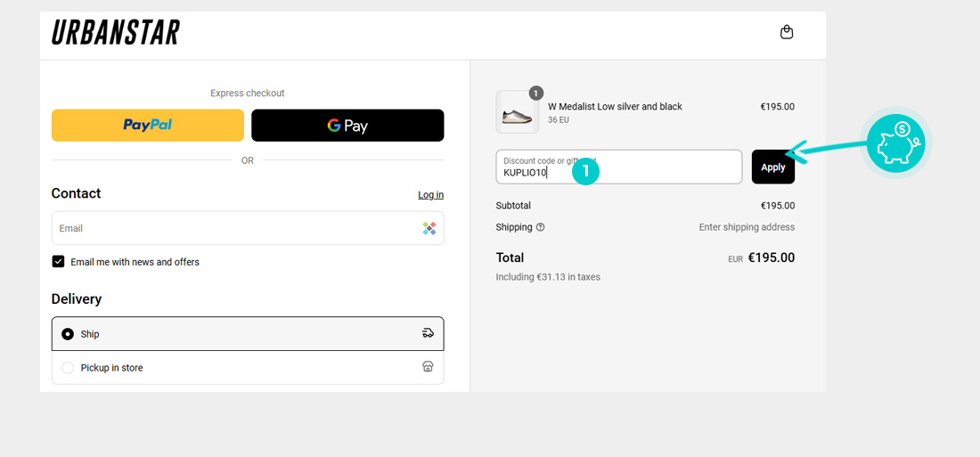Open the shopping bag cart icon
Viewport: 980px width, 457px height.
click(787, 32)
